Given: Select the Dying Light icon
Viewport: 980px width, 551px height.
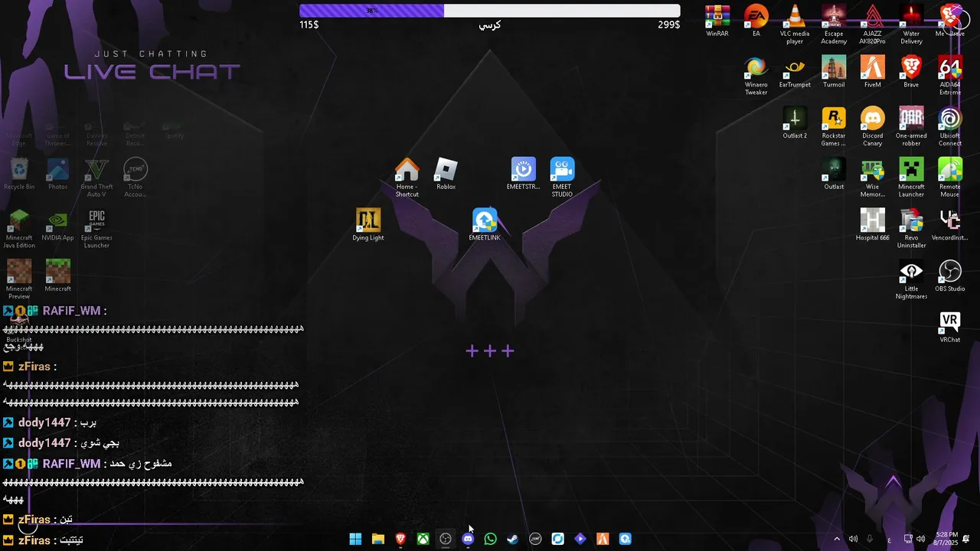Looking at the screenshot, I should 368,225.
